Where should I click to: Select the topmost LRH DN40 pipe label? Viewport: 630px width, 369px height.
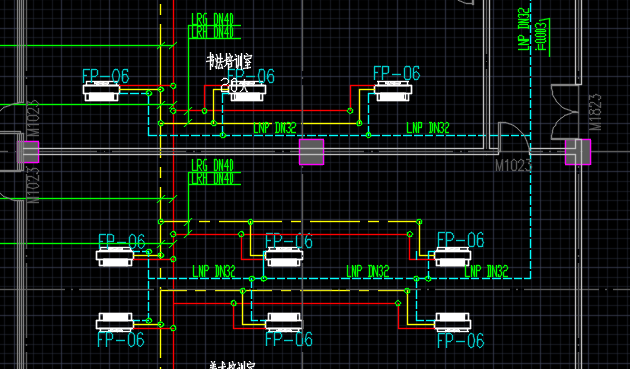tap(212, 32)
